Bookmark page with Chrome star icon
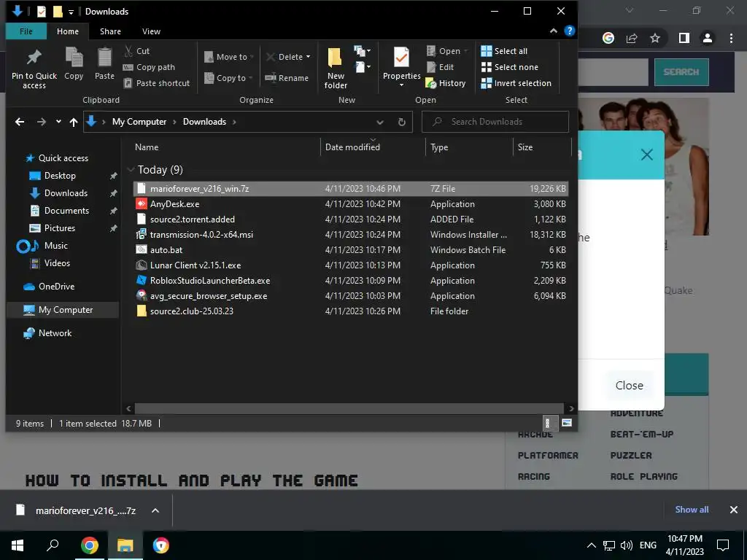 click(655, 38)
